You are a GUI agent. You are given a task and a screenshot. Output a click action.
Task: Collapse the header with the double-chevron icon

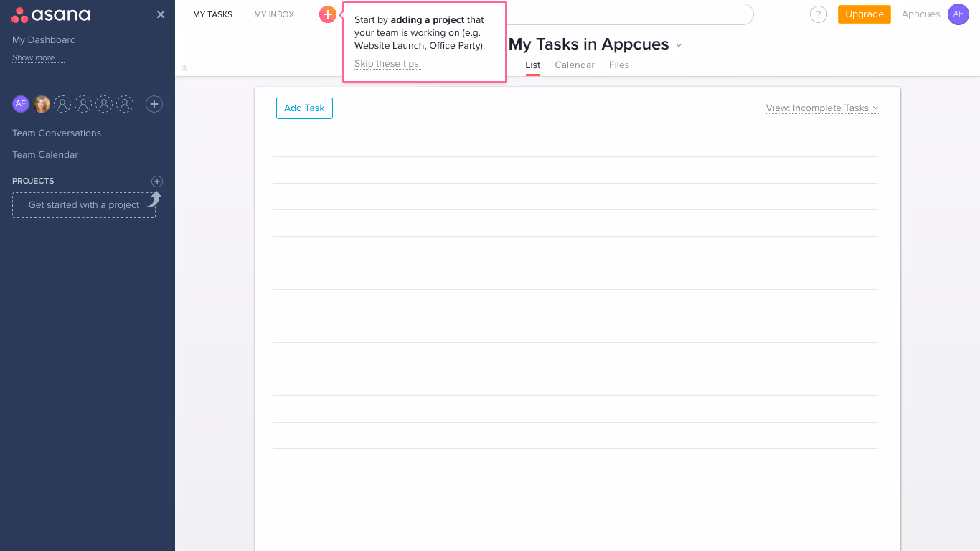184,68
